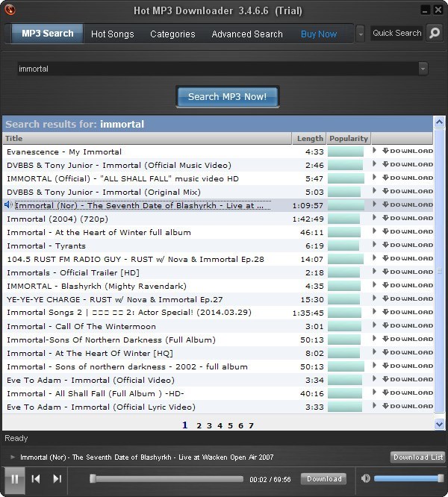The width and height of the screenshot is (448, 497).
Task: Download Immortal - At the Heart of Winter full album
Action: (408, 231)
